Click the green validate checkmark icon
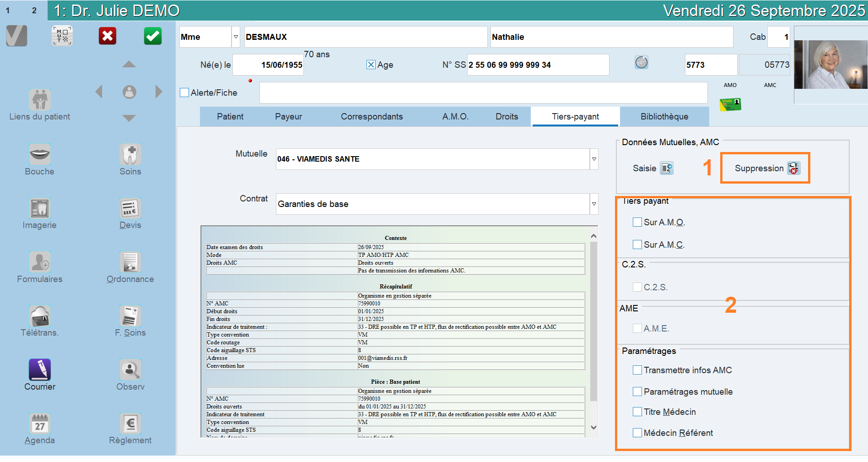 [153, 36]
